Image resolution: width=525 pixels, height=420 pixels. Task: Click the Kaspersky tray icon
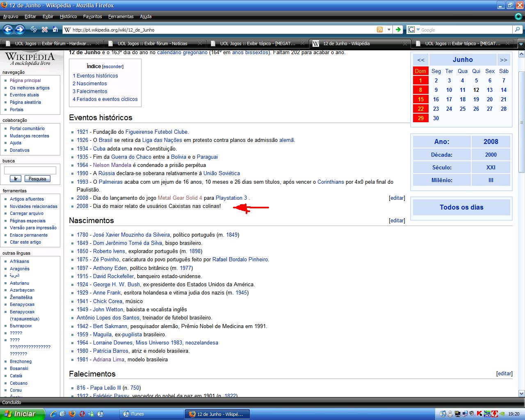(479, 414)
